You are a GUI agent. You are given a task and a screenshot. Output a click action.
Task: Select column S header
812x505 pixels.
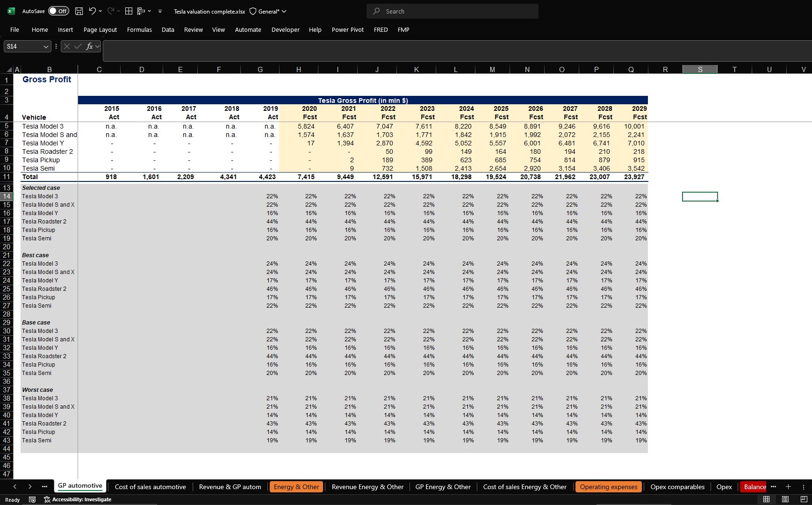pyautogui.click(x=700, y=69)
